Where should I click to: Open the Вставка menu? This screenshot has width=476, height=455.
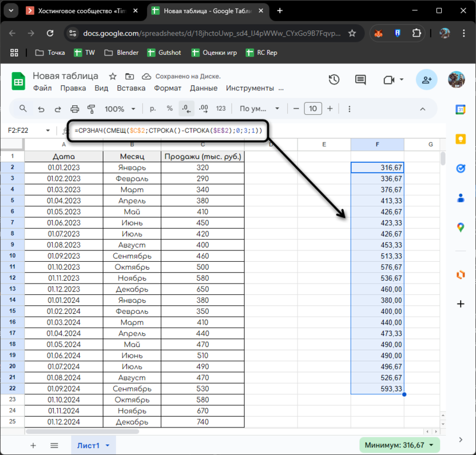pos(131,89)
